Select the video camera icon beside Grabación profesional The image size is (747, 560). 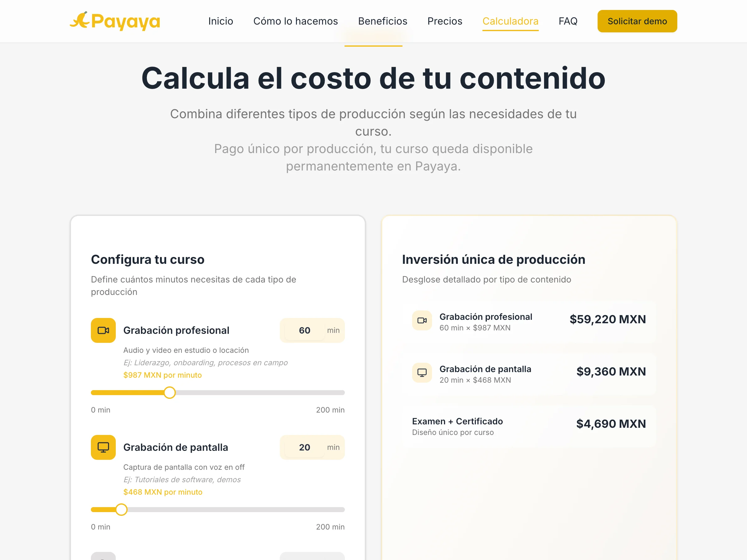103,330
